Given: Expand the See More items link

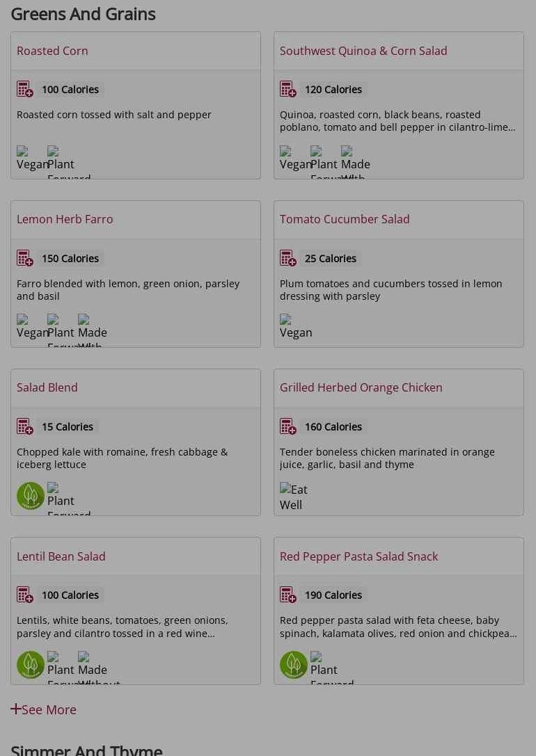Looking at the screenshot, I should tap(43, 709).
